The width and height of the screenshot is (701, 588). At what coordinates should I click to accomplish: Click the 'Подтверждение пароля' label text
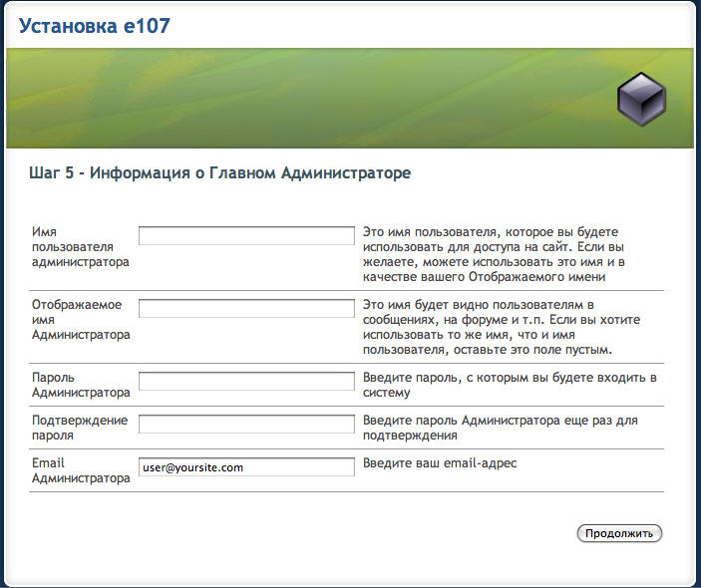tap(80, 428)
